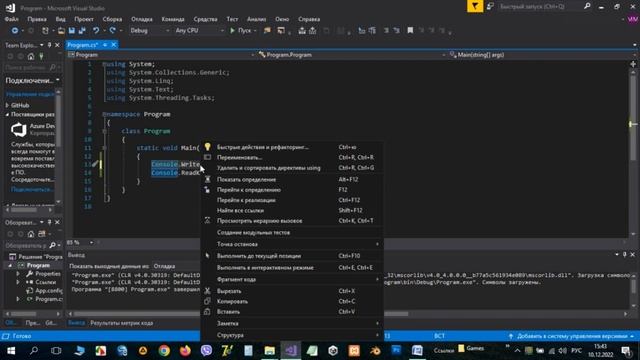Expand the Ссылки node in Solution Explorer

(x=18, y=282)
